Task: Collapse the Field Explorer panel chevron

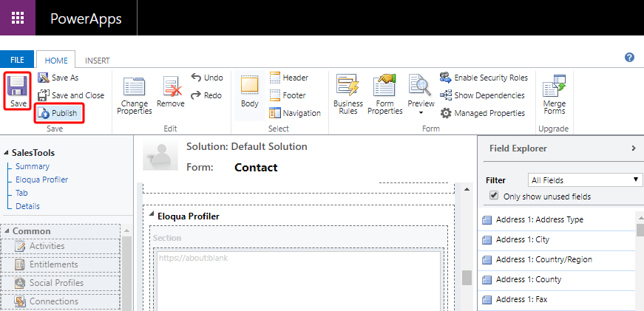Action: pyautogui.click(x=634, y=148)
